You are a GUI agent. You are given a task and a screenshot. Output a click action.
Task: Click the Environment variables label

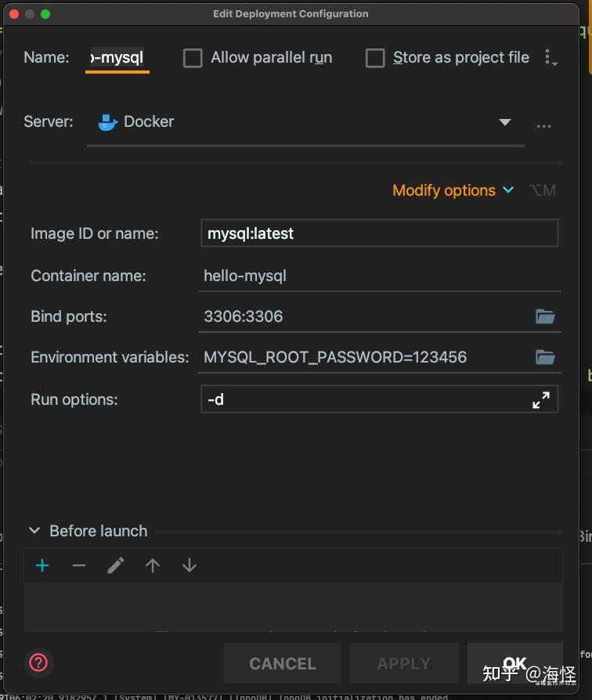[110, 357]
